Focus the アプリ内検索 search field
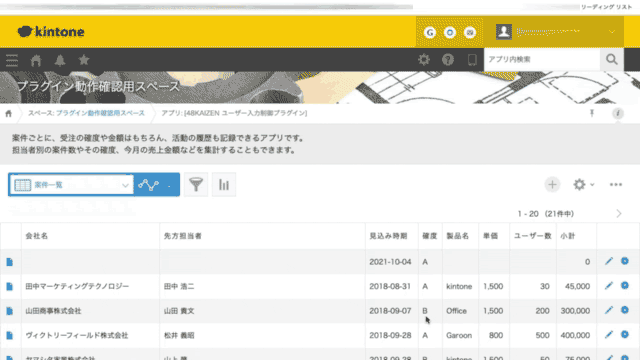The height and width of the screenshot is (360, 640). click(x=542, y=60)
